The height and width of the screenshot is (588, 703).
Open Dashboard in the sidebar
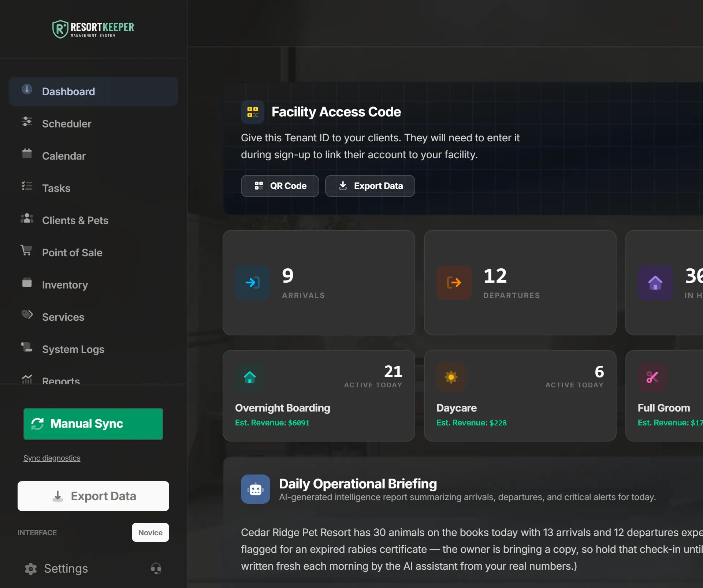(x=93, y=92)
